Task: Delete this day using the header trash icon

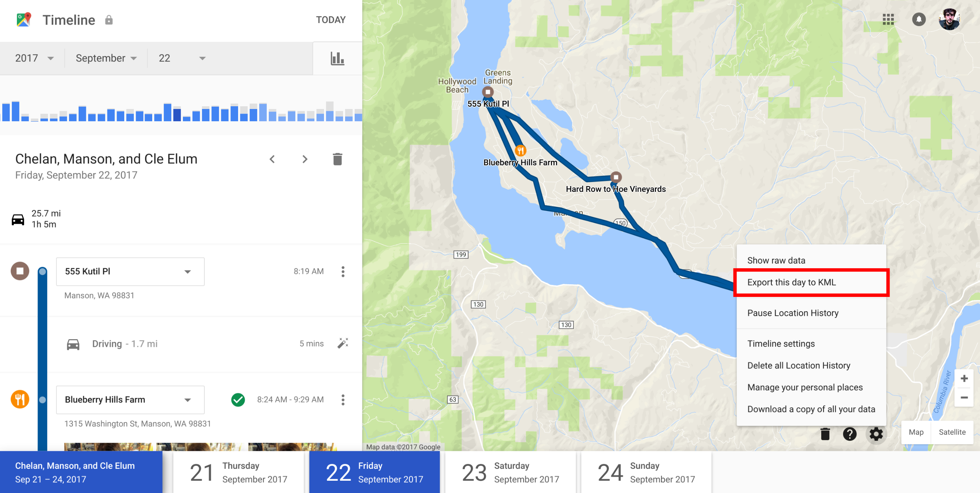Action: tap(337, 159)
